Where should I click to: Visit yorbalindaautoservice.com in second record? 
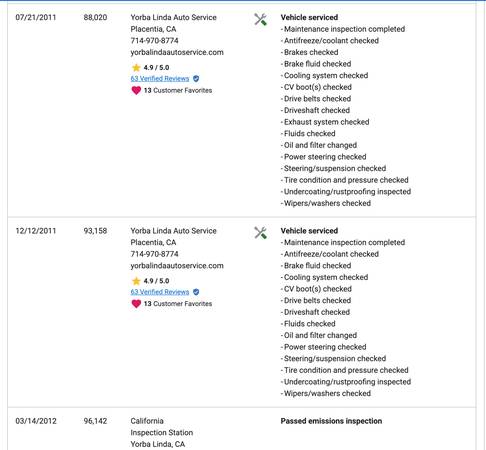click(177, 266)
